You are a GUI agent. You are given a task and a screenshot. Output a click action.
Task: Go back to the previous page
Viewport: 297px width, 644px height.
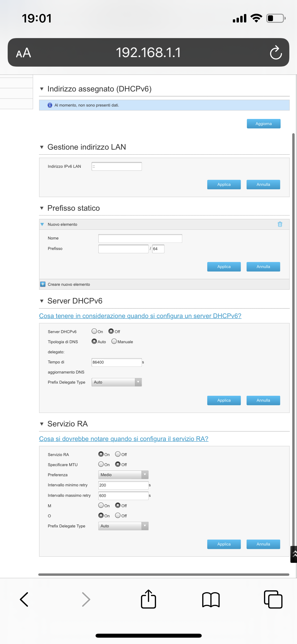point(24,599)
